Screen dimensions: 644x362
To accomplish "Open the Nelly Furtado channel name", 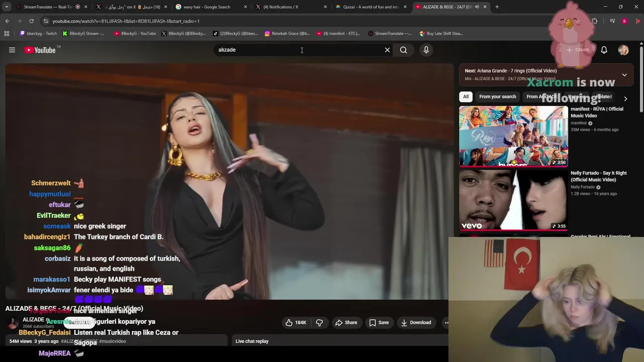I will [x=583, y=187].
